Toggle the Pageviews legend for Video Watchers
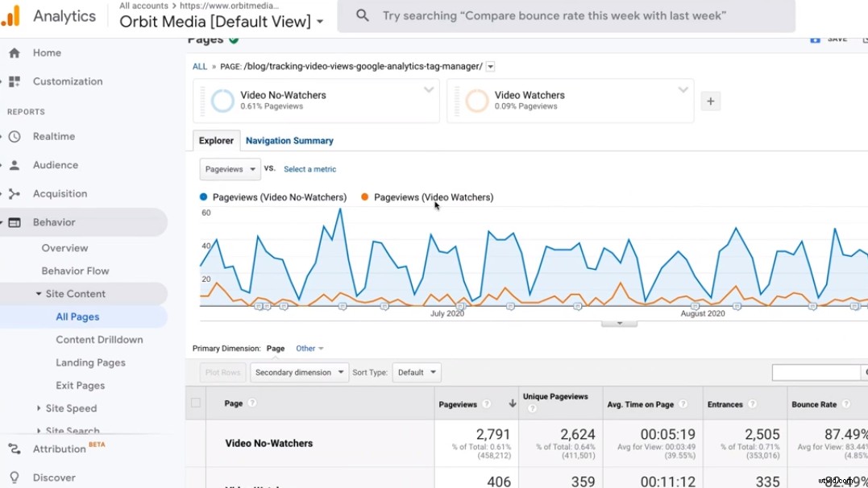This screenshot has width=868, height=488. [427, 196]
